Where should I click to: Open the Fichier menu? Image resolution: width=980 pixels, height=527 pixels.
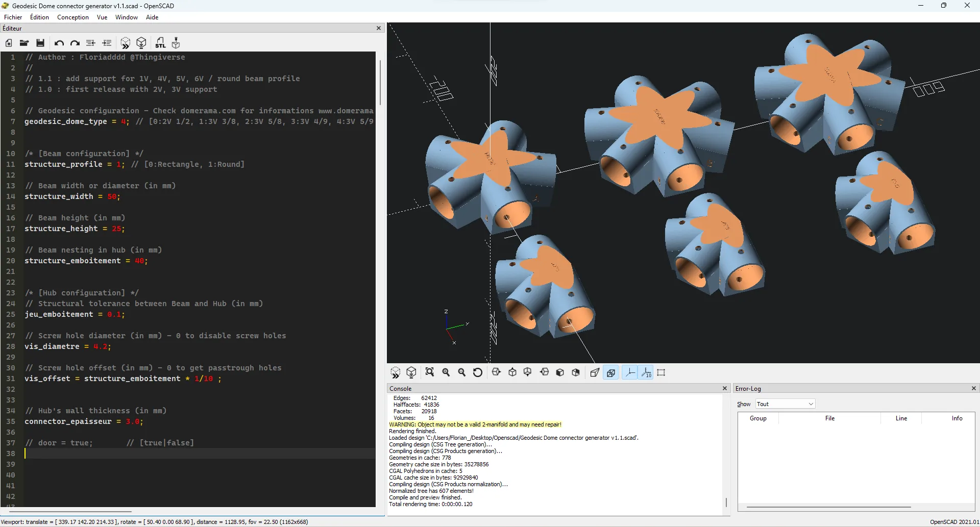coord(13,17)
